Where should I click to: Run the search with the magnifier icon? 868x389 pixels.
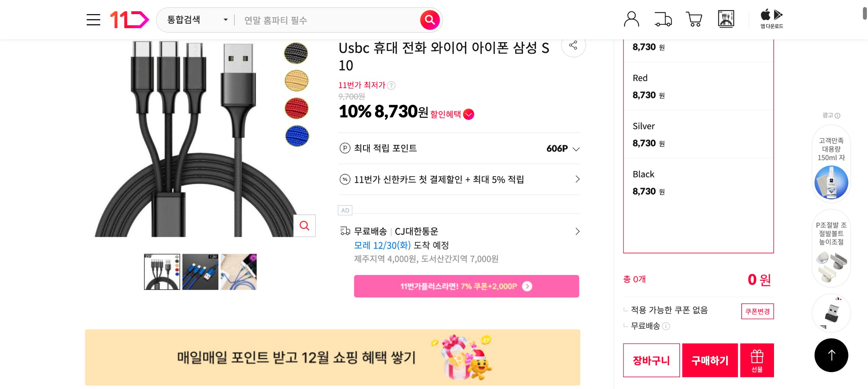[x=429, y=20]
